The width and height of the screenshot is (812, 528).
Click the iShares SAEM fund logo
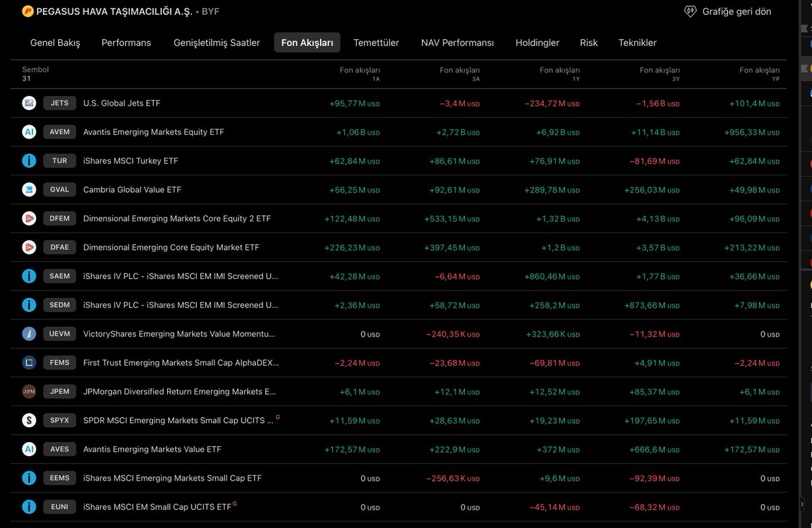click(x=28, y=276)
